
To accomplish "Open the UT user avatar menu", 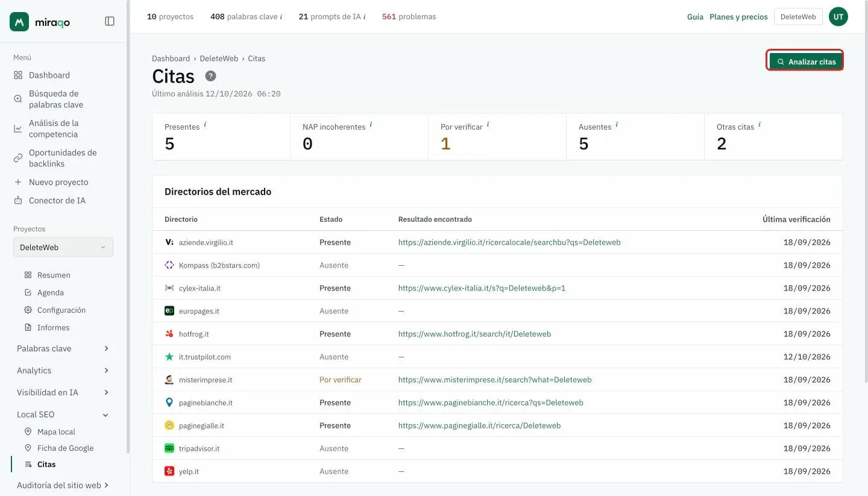I will point(838,17).
